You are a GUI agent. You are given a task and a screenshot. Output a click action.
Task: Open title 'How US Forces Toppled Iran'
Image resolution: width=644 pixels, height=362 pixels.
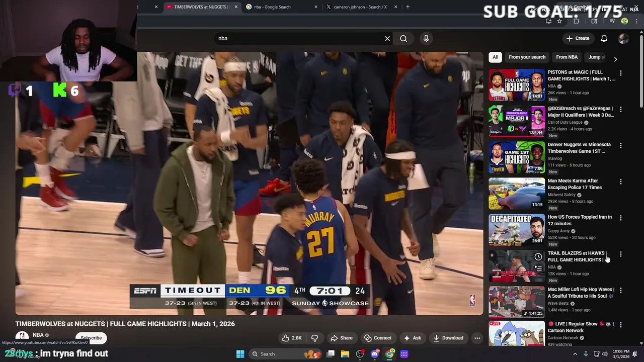[580, 220]
